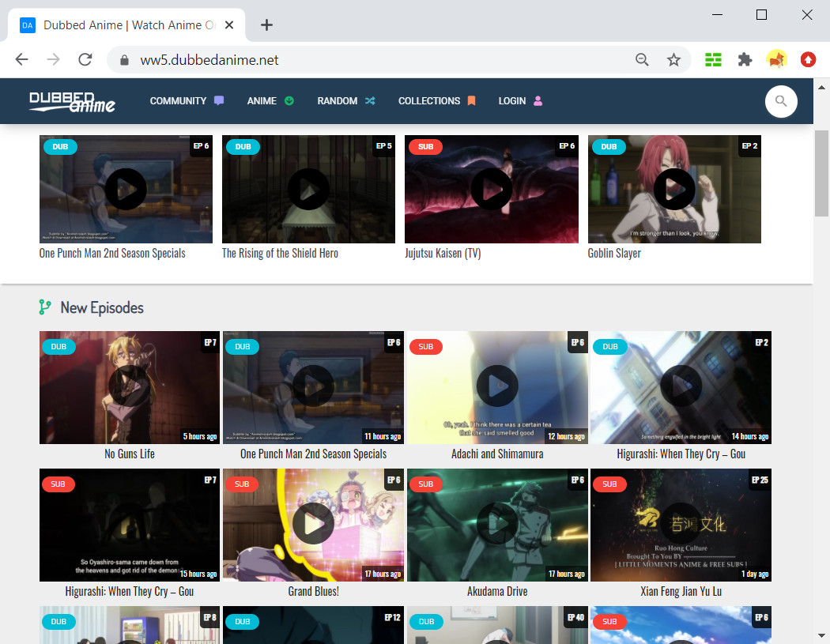Click the padlock site info icon
830x644 pixels.
click(x=124, y=60)
